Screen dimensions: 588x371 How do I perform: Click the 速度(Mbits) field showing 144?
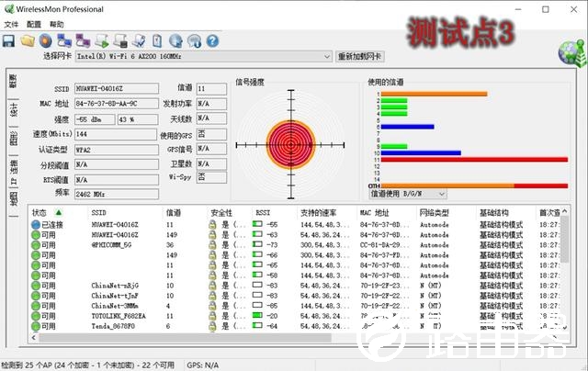[x=116, y=134]
